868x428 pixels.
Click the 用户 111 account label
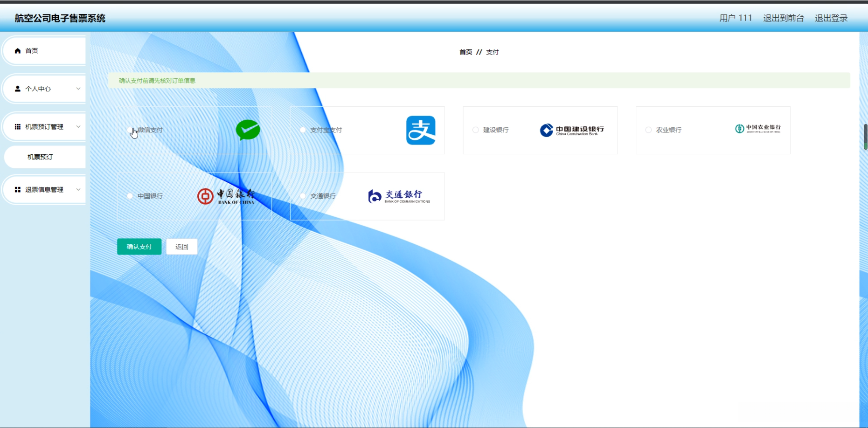(736, 18)
